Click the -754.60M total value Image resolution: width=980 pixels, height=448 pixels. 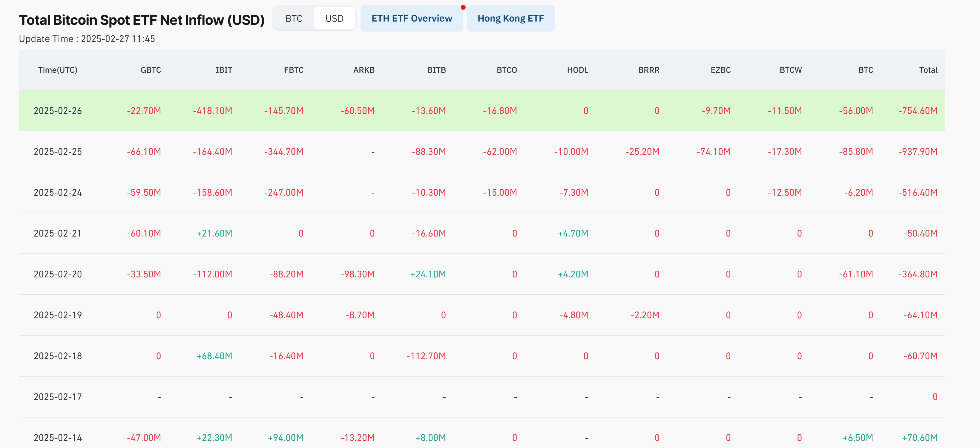point(918,111)
